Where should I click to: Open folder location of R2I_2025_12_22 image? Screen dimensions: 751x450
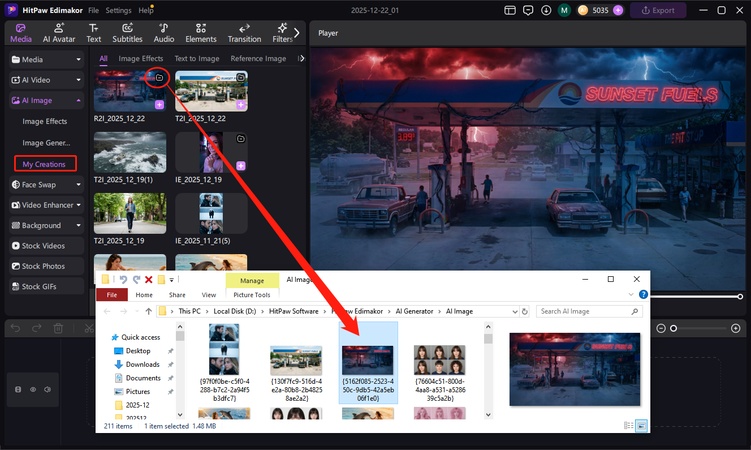click(x=158, y=77)
